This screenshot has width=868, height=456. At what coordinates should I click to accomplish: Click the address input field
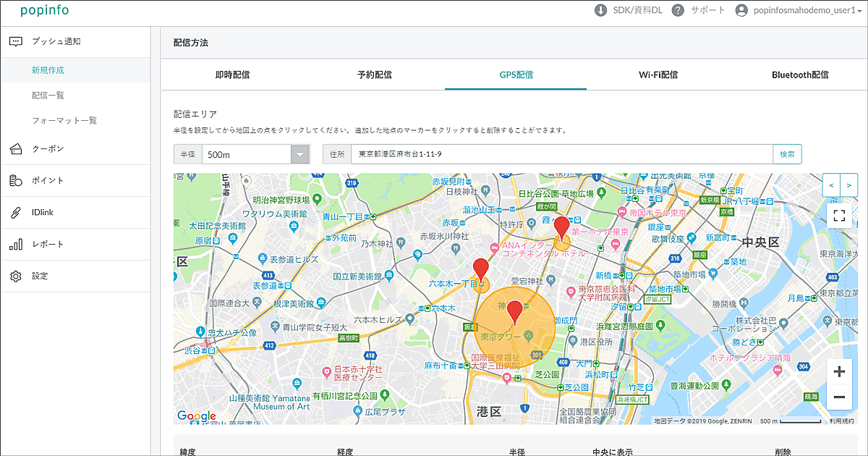(x=561, y=154)
